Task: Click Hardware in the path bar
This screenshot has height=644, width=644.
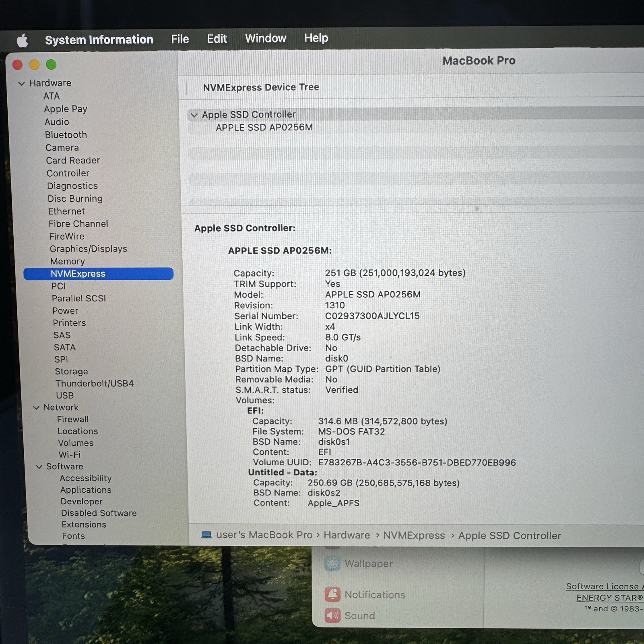Action: (x=347, y=535)
